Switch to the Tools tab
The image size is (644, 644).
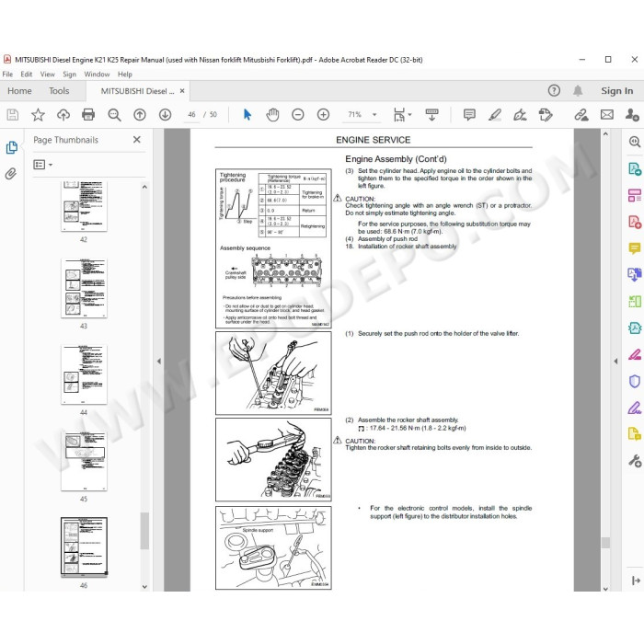[x=59, y=91]
